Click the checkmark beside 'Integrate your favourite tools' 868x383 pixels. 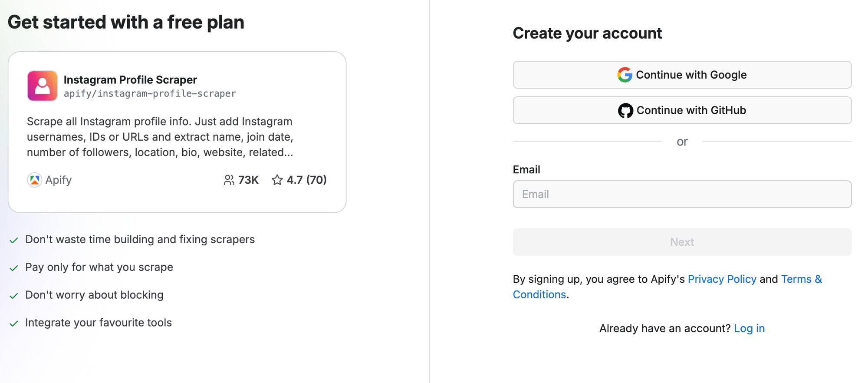(x=13, y=324)
